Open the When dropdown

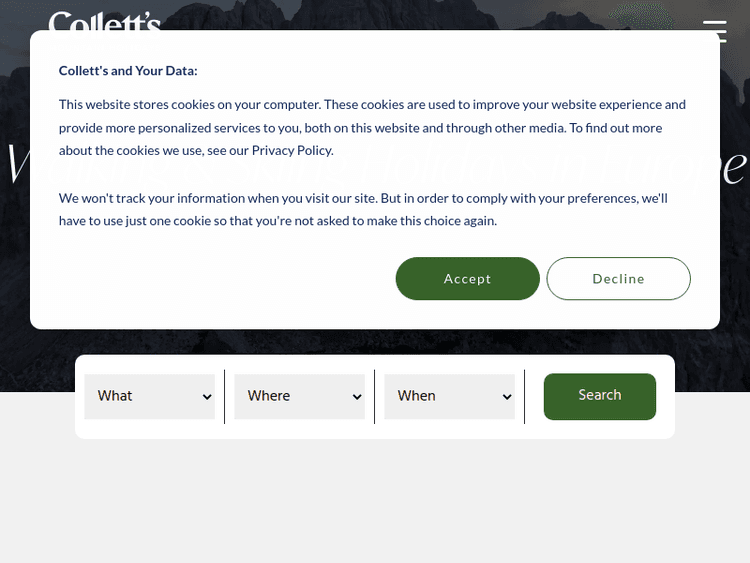449,396
